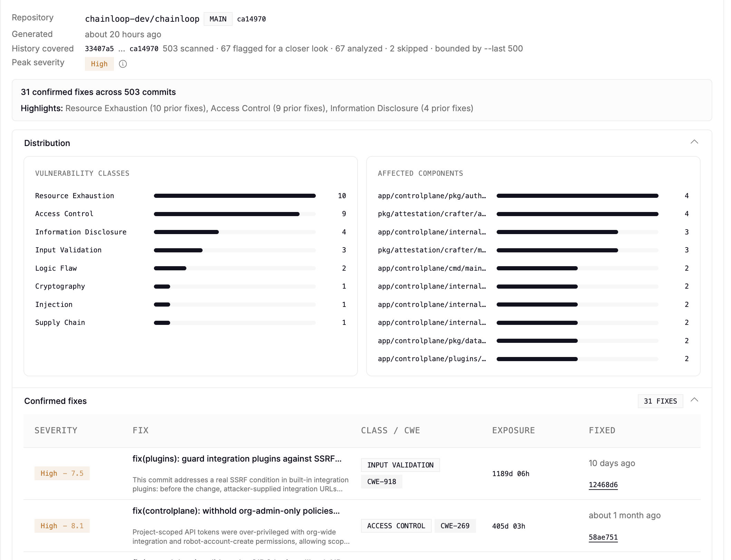Click the 405d 03h exposure value

509,526
